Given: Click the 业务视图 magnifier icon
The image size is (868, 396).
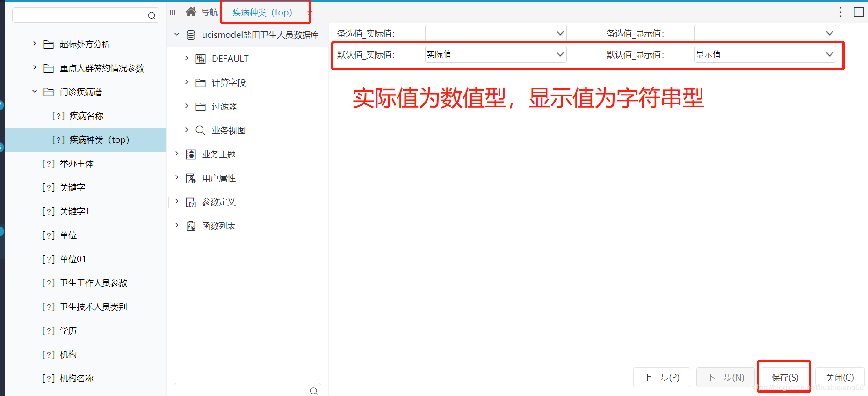Looking at the screenshot, I should tap(201, 131).
